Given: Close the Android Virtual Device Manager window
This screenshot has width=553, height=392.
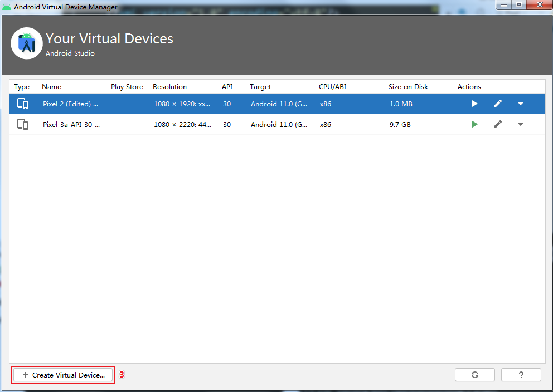Looking at the screenshot, I should click(x=540, y=5).
